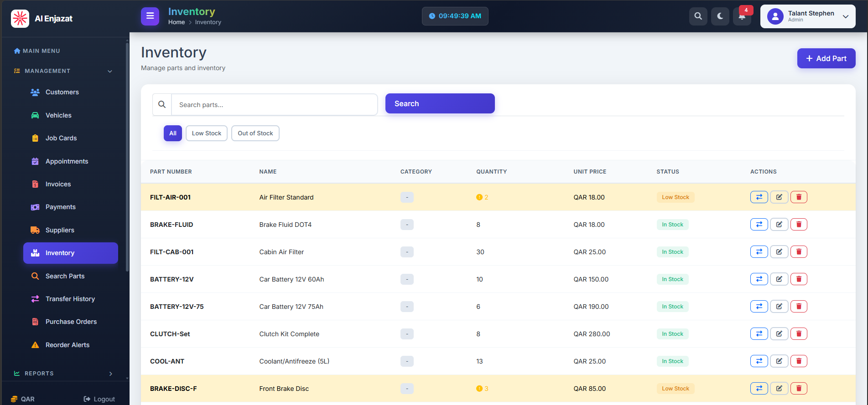Click delete icon for BATTERY-12V-75
Viewport: 868px width, 405px height.
799,307
